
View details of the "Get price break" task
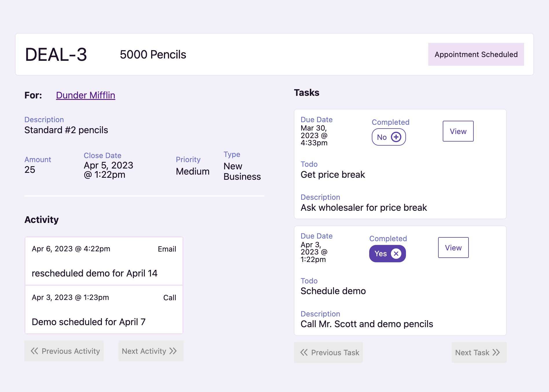(x=458, y=131)
